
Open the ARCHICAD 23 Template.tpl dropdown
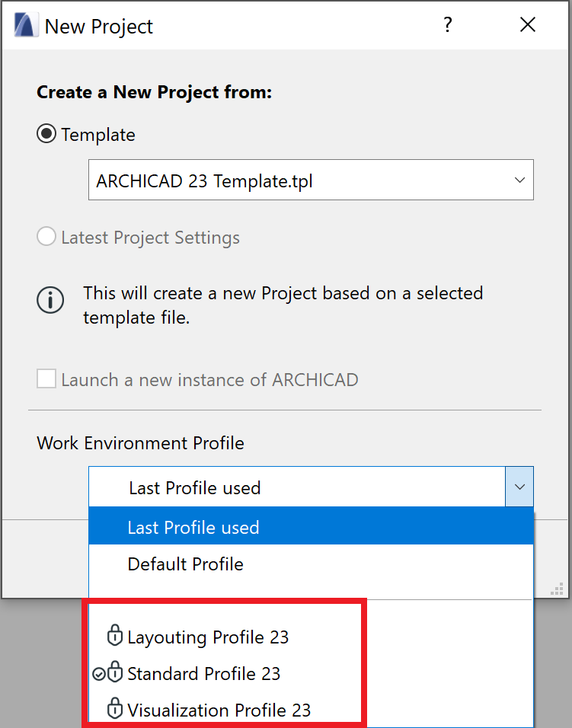[x=311, y=180]
